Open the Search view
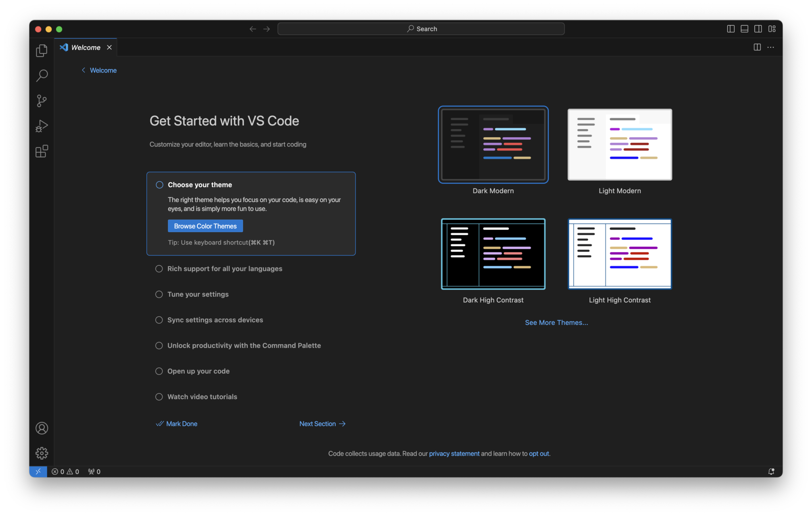The height and width of the screenshot is (516, 812). (x=42, y=75)
